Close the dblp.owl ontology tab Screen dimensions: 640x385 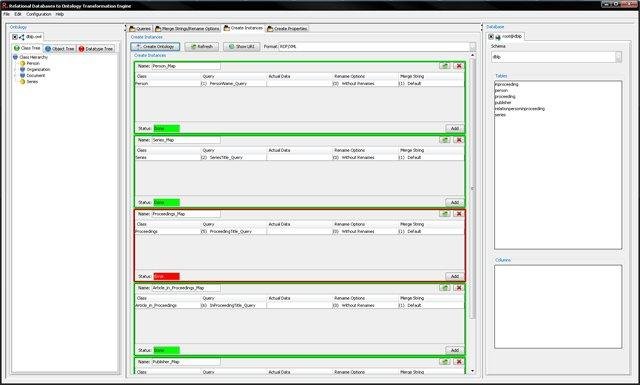coord(15,37)
